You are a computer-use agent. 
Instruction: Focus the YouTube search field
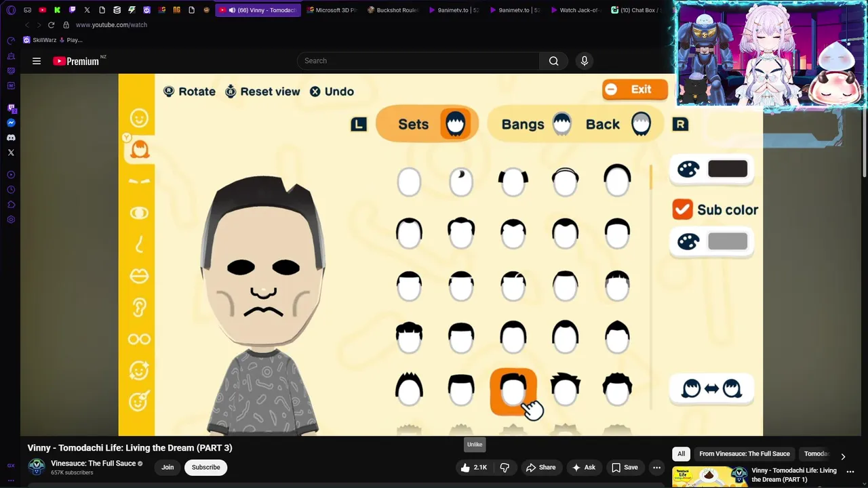tap(418, 61)
